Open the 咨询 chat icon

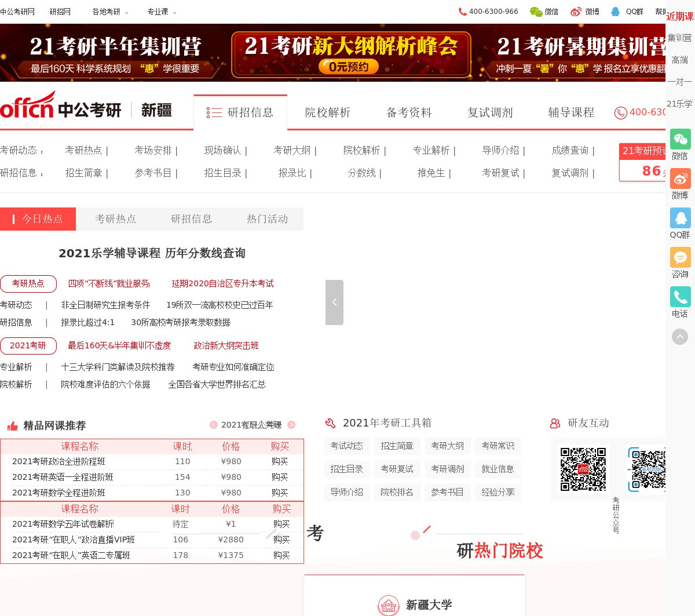680,258
